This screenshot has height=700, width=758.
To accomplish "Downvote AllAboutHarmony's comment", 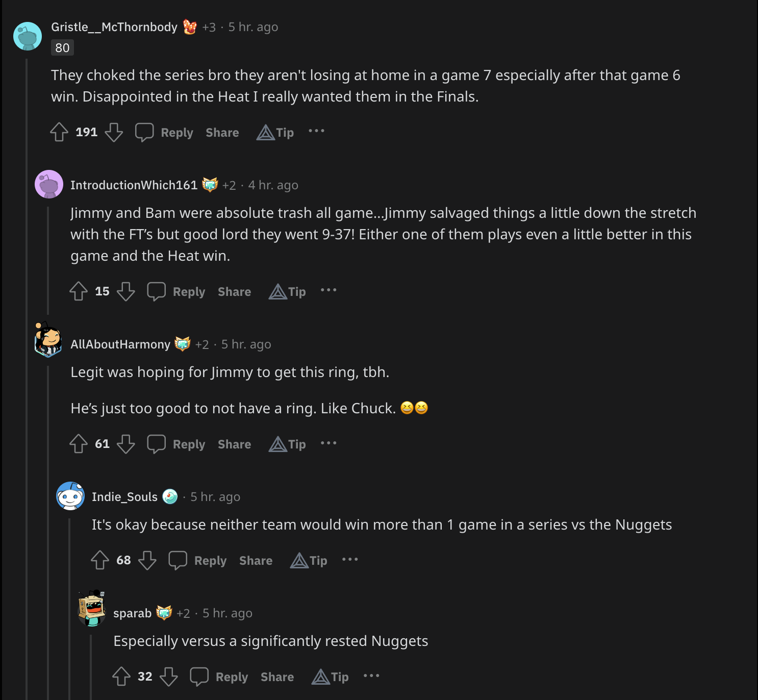I will [125, 444].
